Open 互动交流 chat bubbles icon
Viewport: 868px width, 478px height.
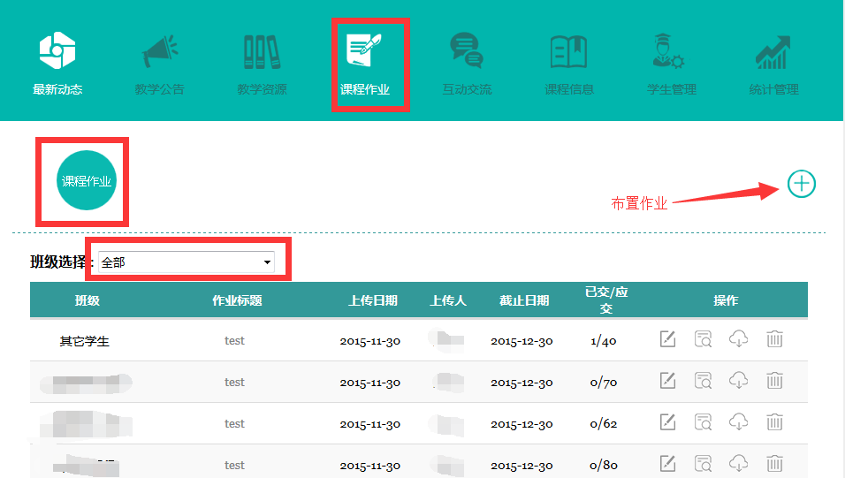click(467, 52)
